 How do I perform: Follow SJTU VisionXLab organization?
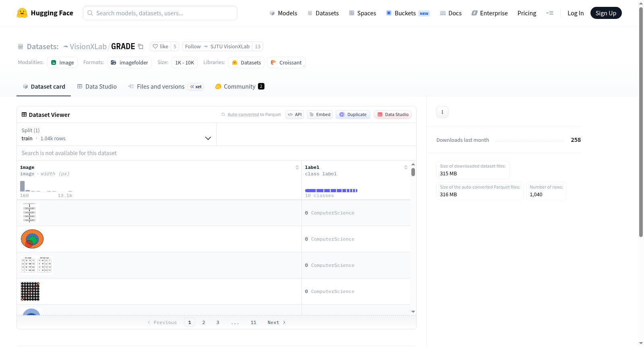(x=217, y=46)
